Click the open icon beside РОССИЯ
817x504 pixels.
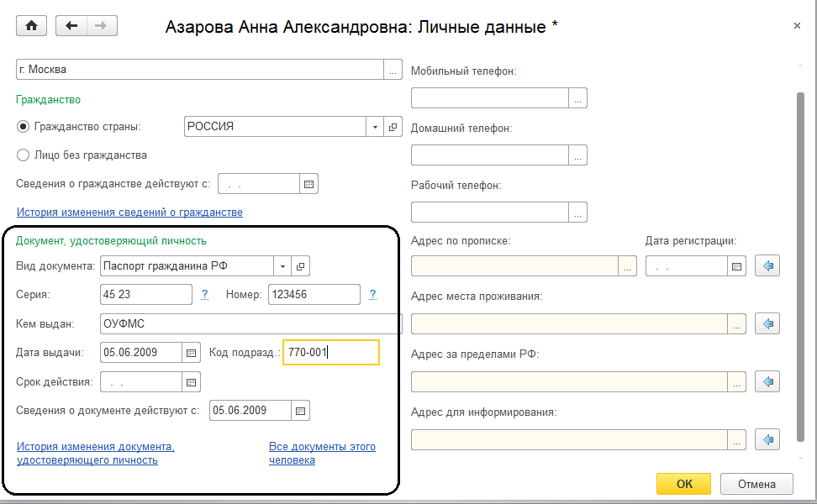(393, 127)
